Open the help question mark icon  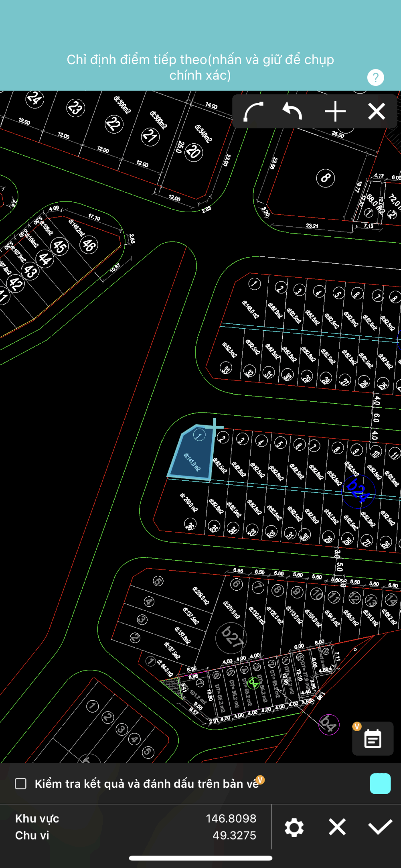[x=375, y=77]
